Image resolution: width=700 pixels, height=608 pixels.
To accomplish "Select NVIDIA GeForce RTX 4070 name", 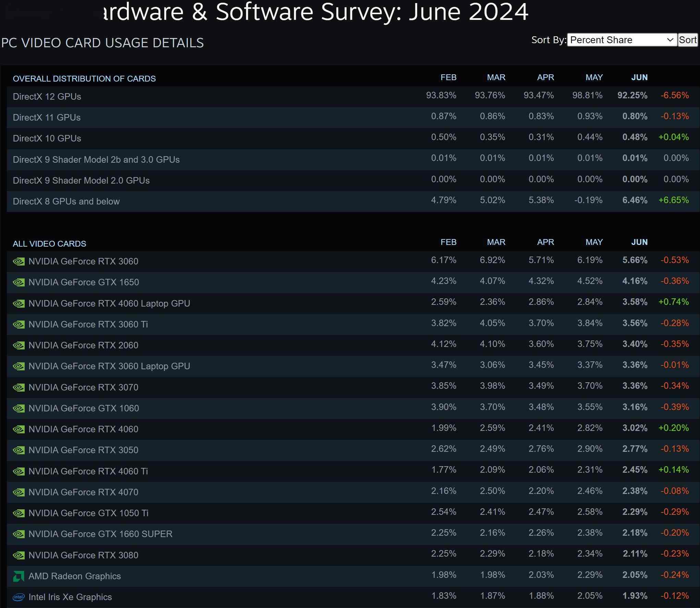I will pyautogui.click(x=83, y=492).
